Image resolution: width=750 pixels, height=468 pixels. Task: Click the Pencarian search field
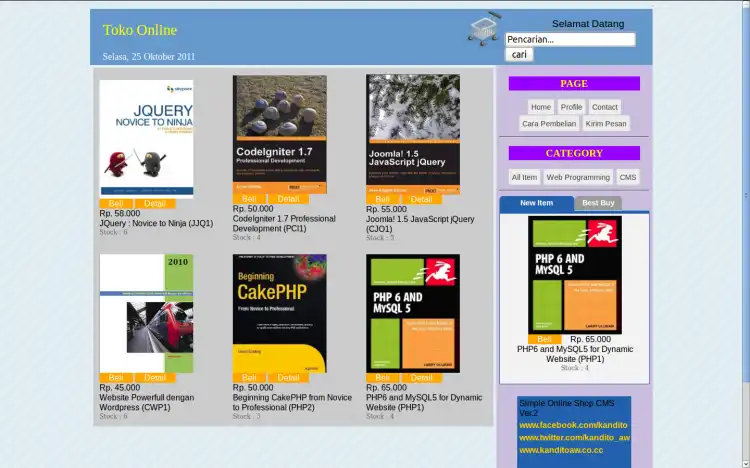570,39
